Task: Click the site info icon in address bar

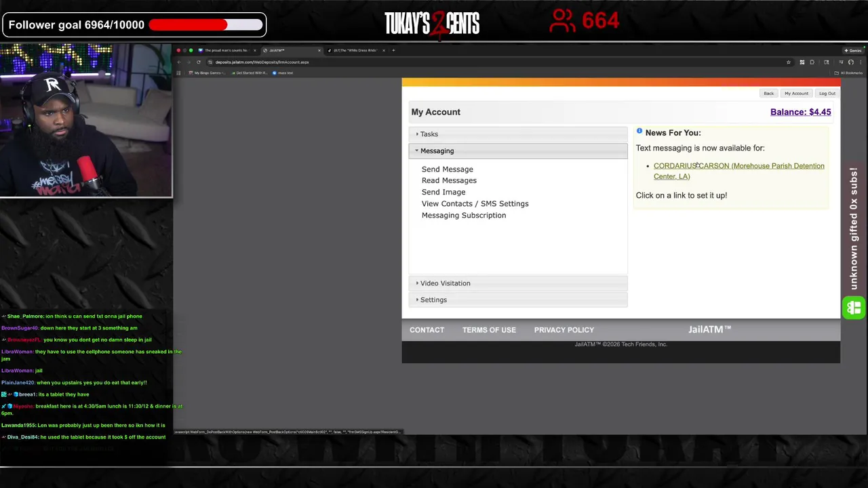Action: (x=210, y=62)
